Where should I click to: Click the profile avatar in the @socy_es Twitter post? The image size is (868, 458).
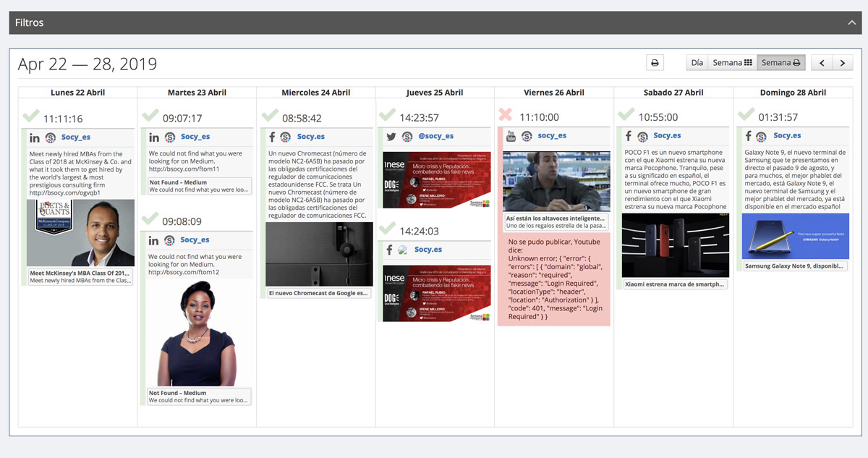tap(408, 136)
